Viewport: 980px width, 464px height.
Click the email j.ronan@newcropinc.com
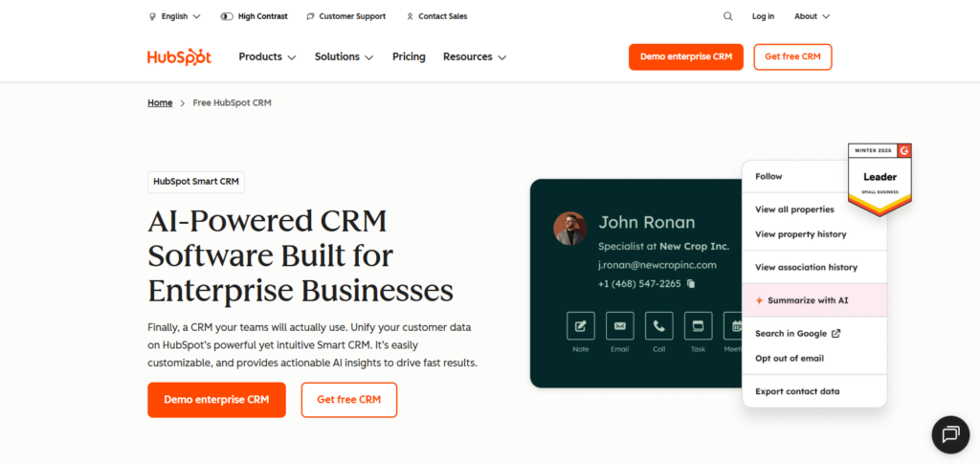pos(657,265)
